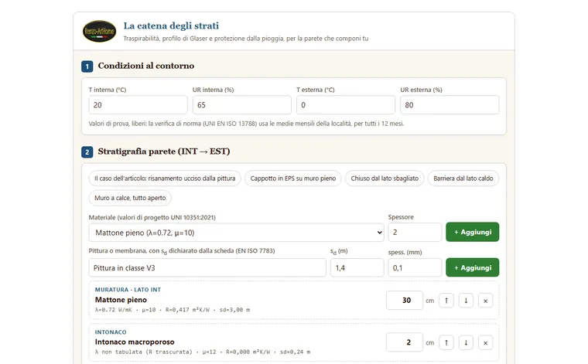The height and width of the screenshot is (364, 588).
Task: Edit the sd (m) value field
Action: (x=357, y=267)
